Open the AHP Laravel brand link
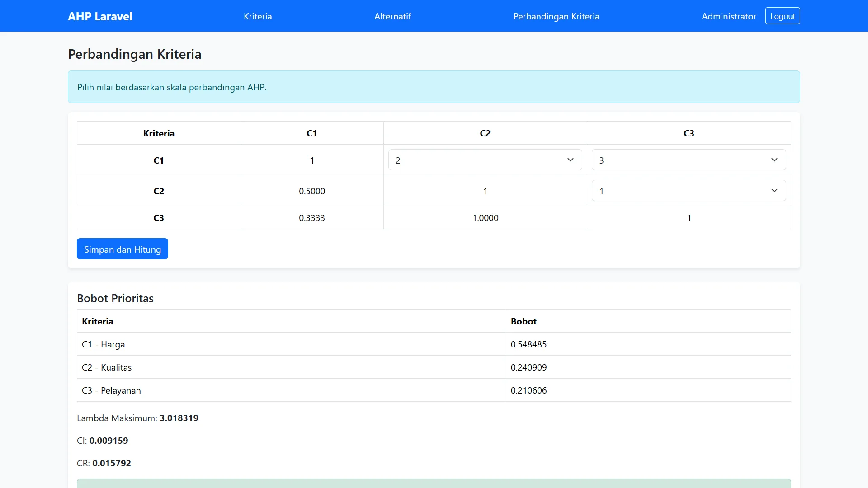The width and height of the screenshot is (868, 488). (100, 16)
